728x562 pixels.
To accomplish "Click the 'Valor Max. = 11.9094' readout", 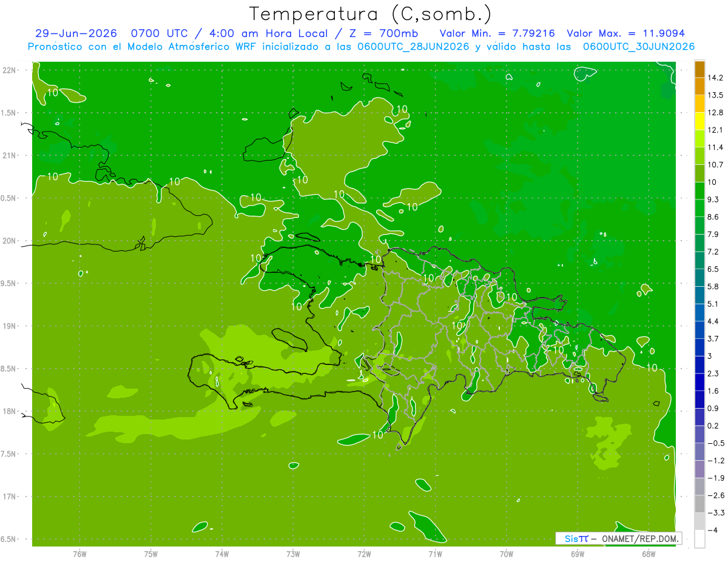I will (626, 33).
